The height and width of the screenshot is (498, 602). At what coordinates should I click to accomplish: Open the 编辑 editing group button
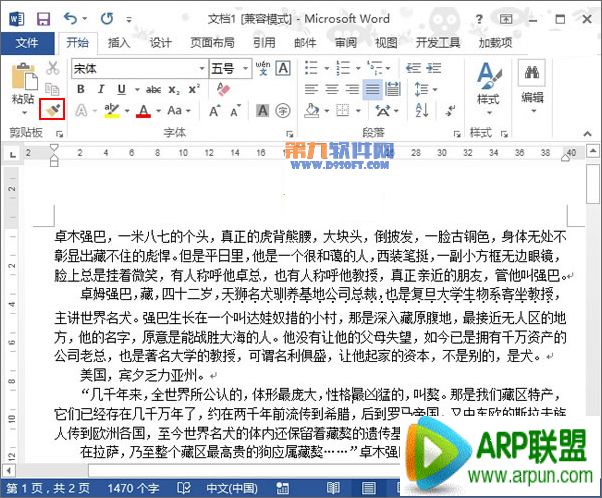coord(532,86)
